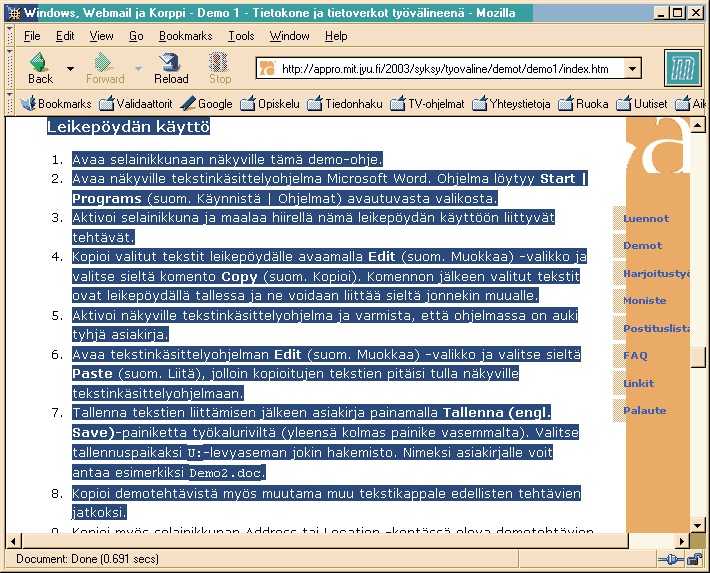
Task: Follow the Demot sidebar link
Action: click(642, 246)
